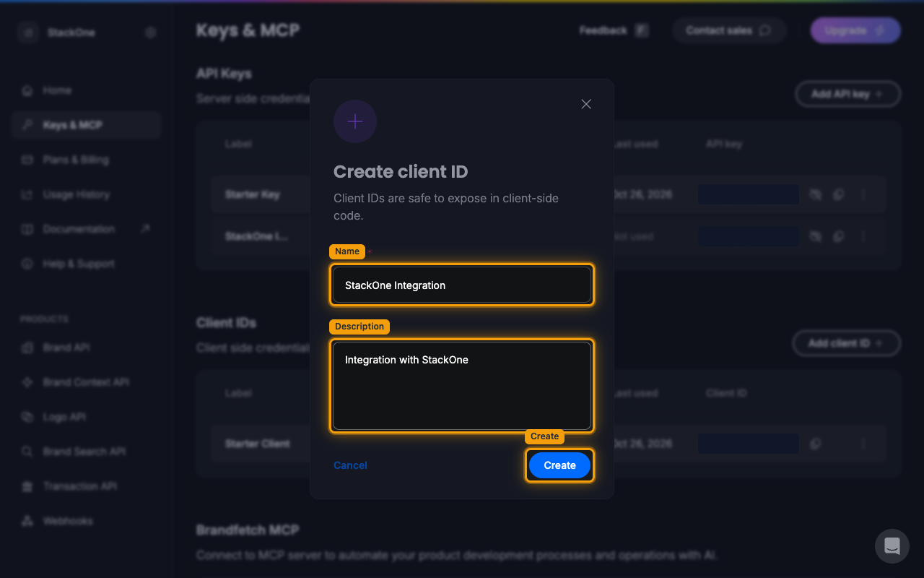This screenshot has height=578, width=924.
Task: Go to Home in the sidebar
Action: [x=86, y=90]
